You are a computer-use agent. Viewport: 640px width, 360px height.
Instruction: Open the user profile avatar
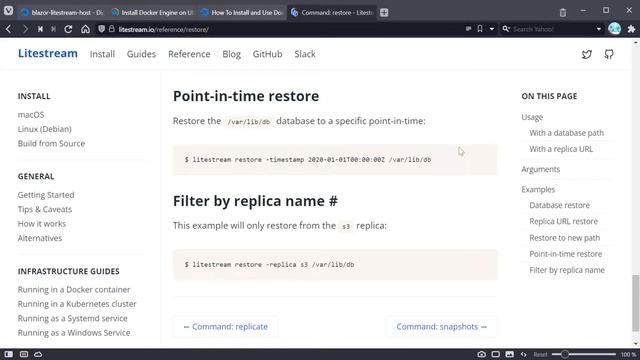pos(614,29)
